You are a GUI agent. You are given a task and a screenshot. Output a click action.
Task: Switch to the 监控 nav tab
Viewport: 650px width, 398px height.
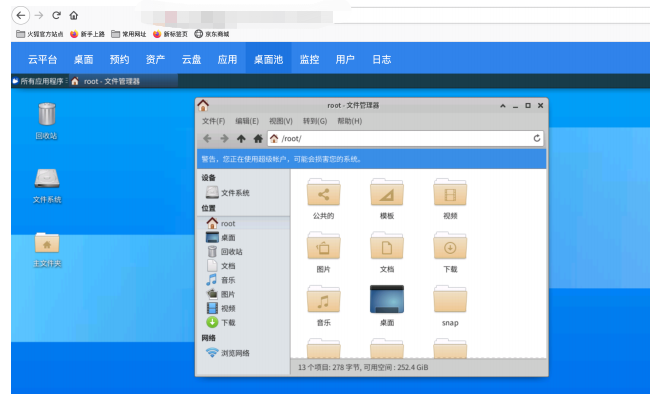(x=309, y=59)
